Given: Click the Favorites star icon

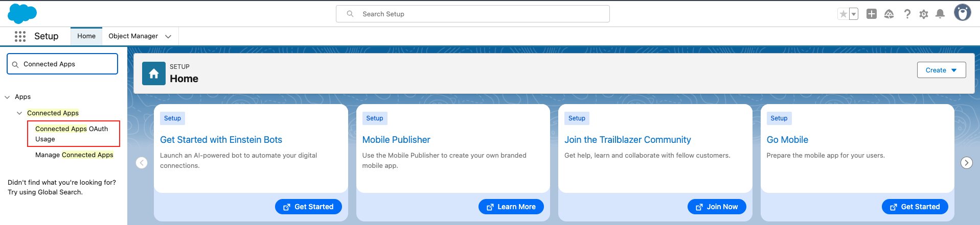Looking at the screenshot, I should coord(843,14).
